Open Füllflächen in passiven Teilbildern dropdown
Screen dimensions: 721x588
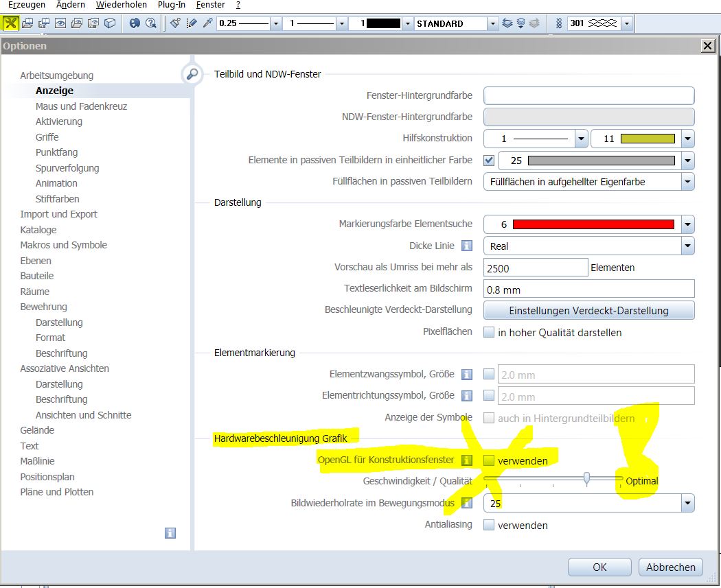687,181
